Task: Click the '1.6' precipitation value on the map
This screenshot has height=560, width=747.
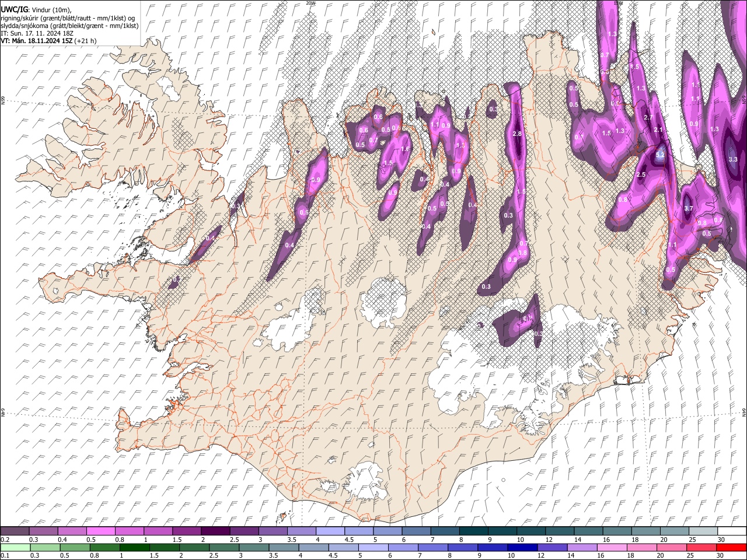Action: coord(405,149)
